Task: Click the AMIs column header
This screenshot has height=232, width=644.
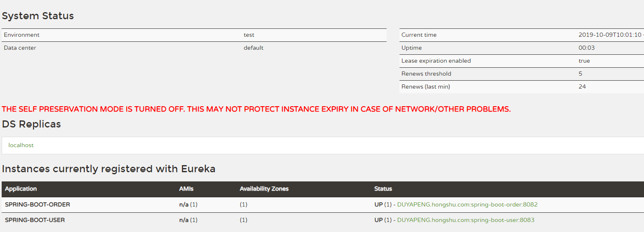Action: (186, 189)
